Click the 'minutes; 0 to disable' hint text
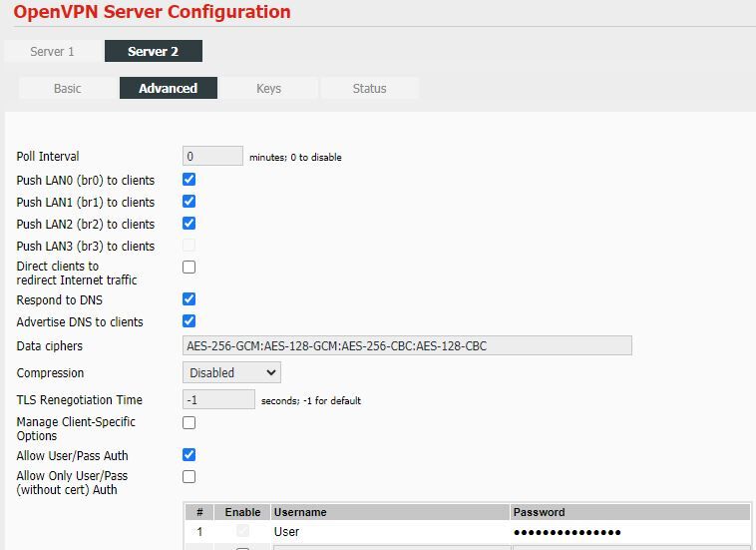The width and height of the screenshot is (756, 550). tap(295, 157)
